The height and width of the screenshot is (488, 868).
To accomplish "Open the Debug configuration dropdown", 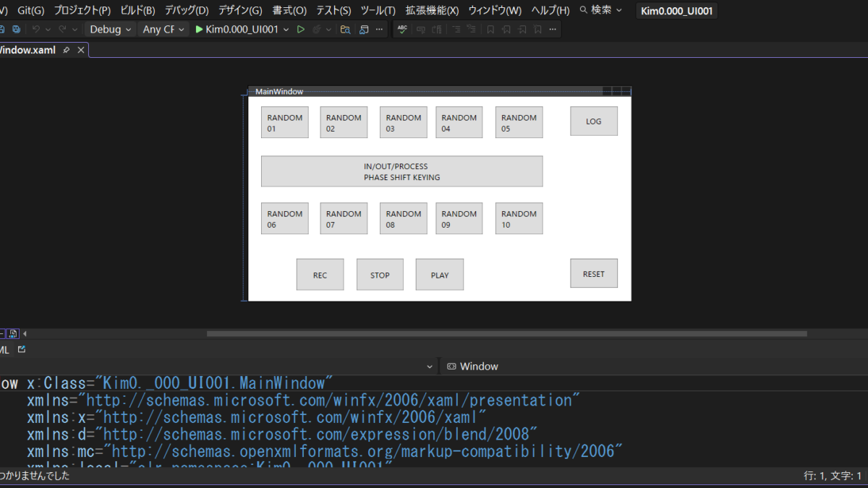I will 111,30.
